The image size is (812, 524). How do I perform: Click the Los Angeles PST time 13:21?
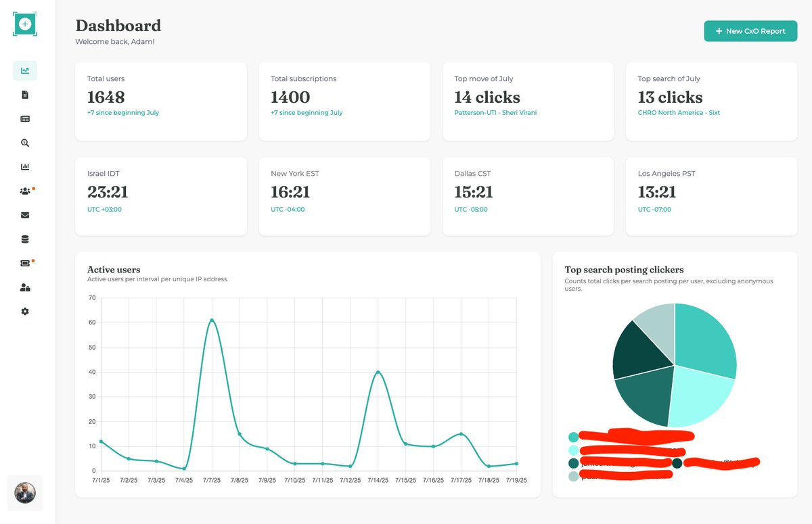pyautogui.click(x=657, y=192)
